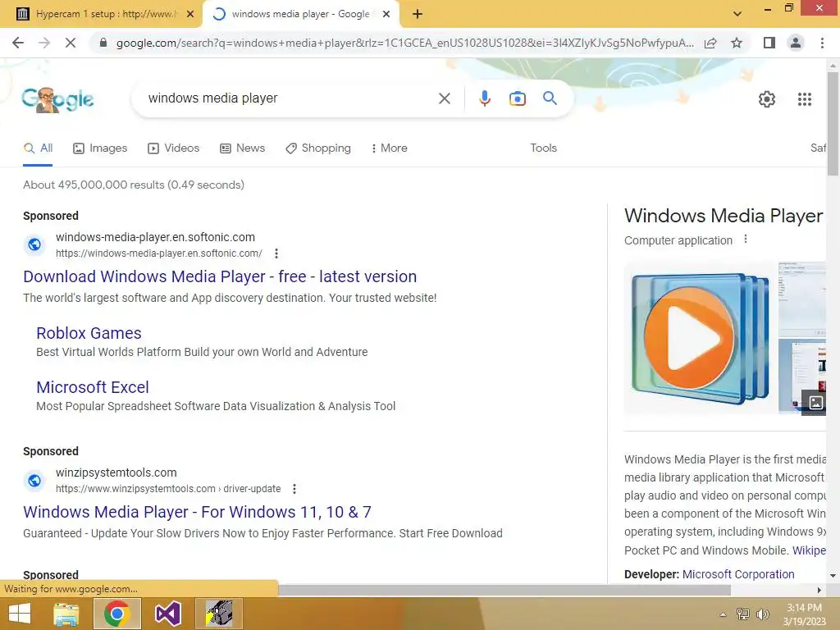Open the browser side panel icon
Image resolution: width=840 pixels, height=630 pixels.
pos(769,43)
